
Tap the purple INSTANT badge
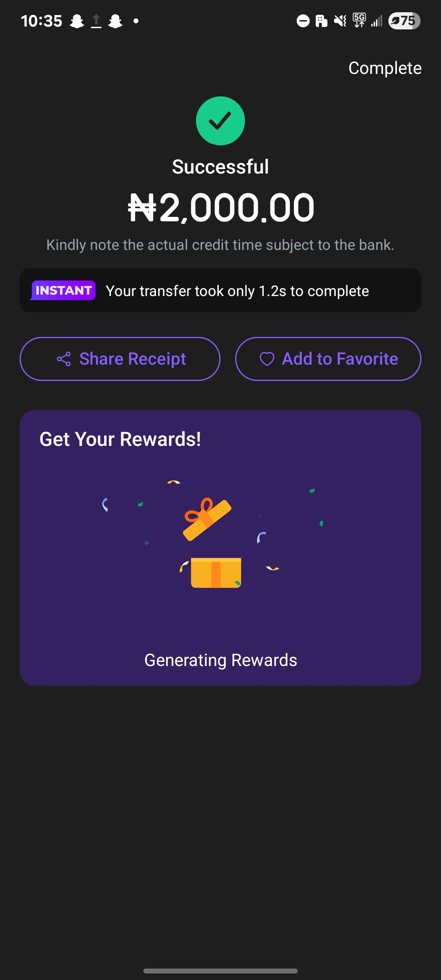(x=63, y=290)
